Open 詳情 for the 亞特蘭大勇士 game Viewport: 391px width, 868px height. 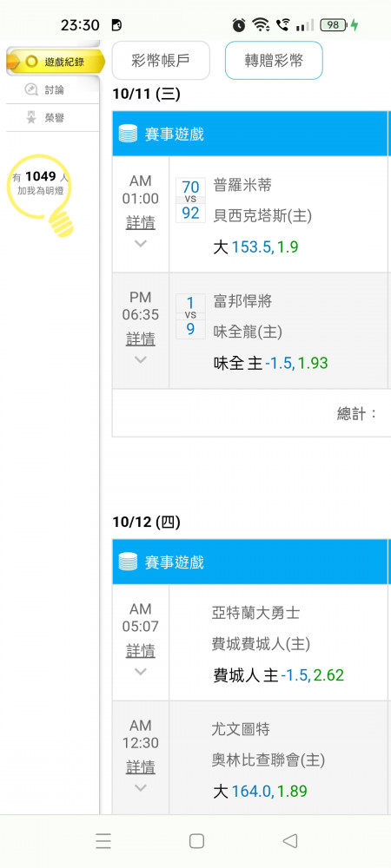(141, 650)
